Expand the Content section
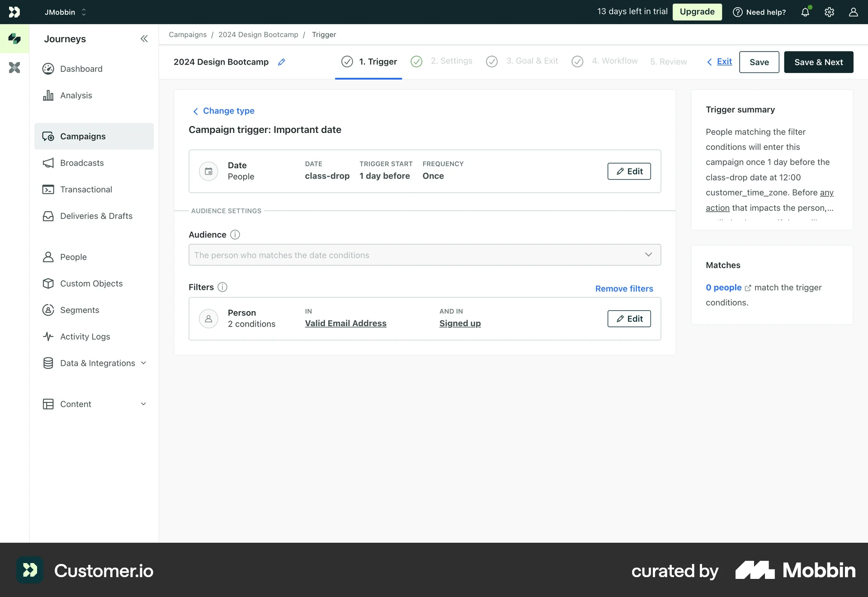The width and height of the screenshot is (868, 597). coord(75,404)
